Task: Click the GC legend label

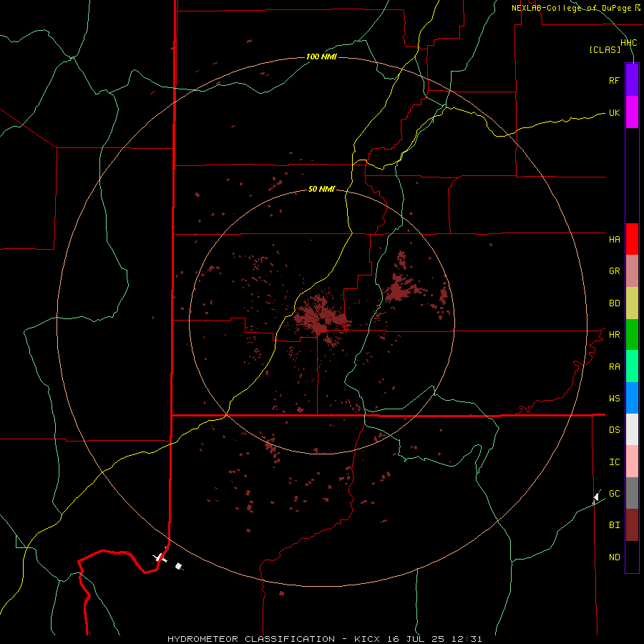Action: [x=614, y=494]
